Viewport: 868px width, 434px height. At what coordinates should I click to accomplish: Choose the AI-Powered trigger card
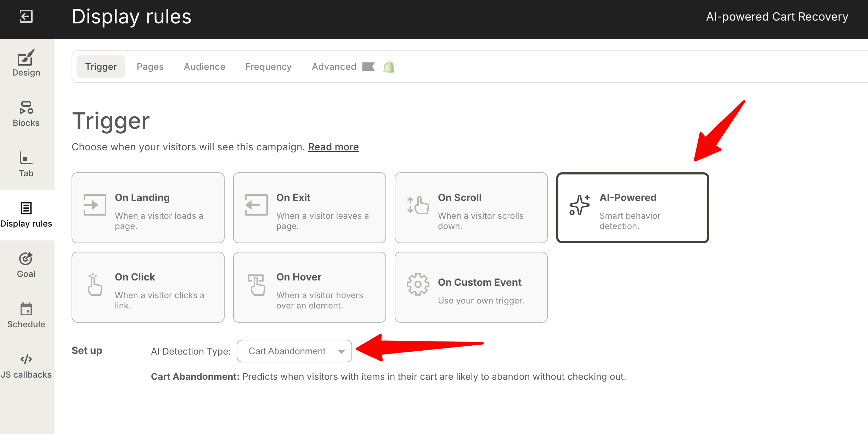click(x=633, y=208)
